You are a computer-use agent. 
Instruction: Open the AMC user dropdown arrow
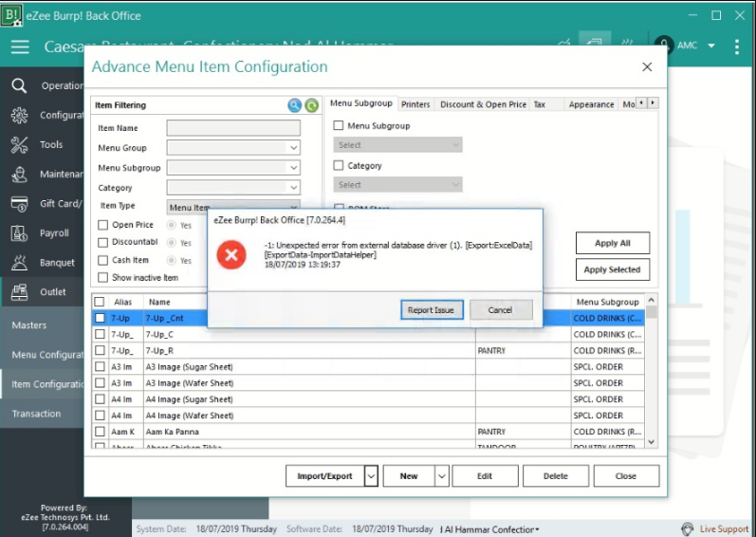pyautogui.click(x=711, y=46)
